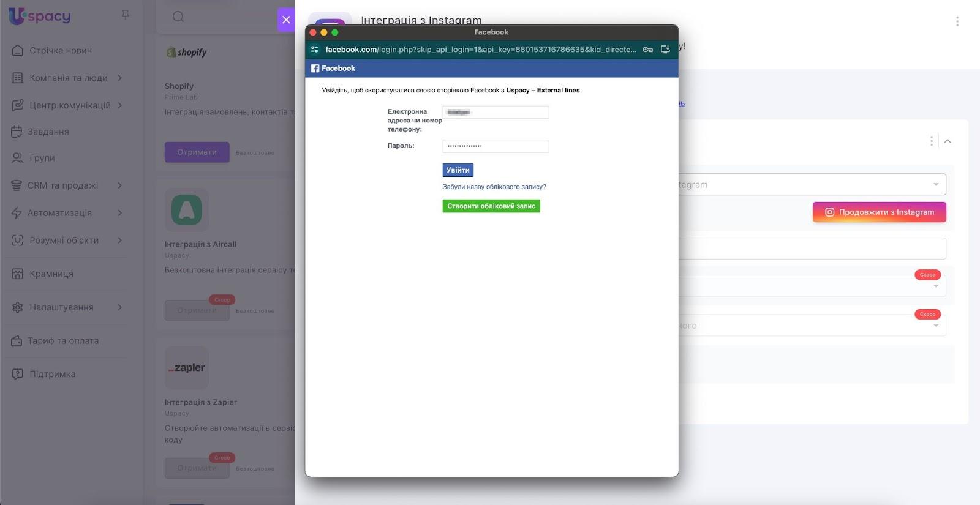Click the Автоматизація lightning icon
Screen dimensions: 980x505
17,213
